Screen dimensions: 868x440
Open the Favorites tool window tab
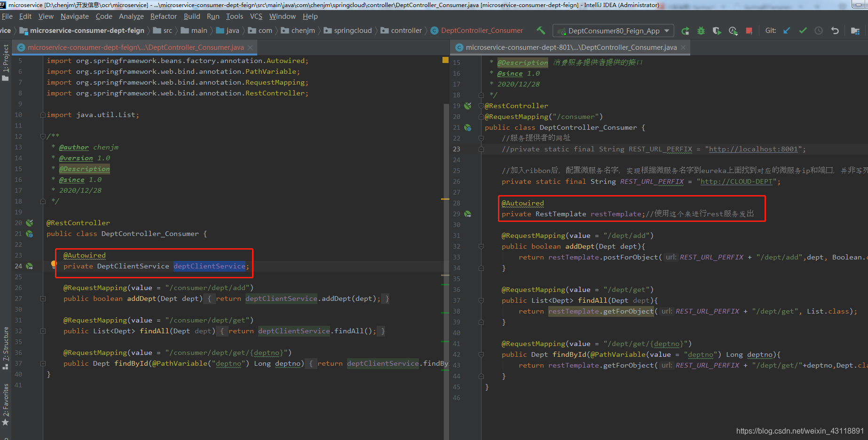6,405
